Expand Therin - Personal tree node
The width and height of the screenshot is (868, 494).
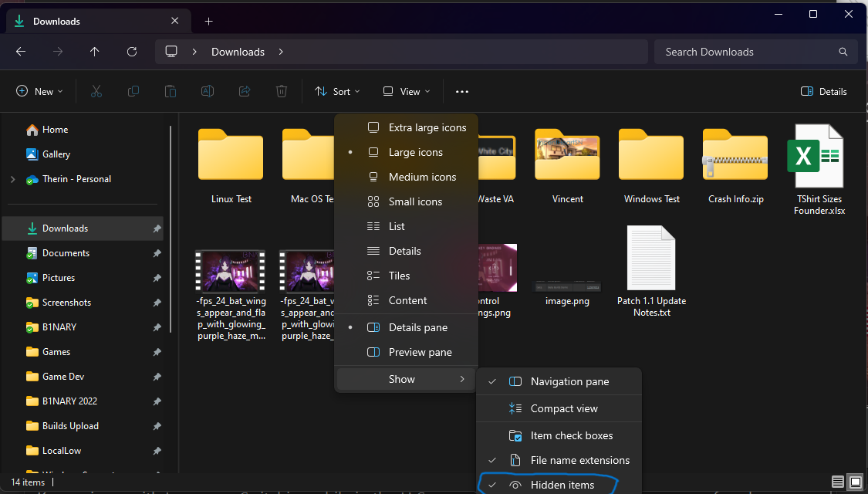tap(13, 179)
